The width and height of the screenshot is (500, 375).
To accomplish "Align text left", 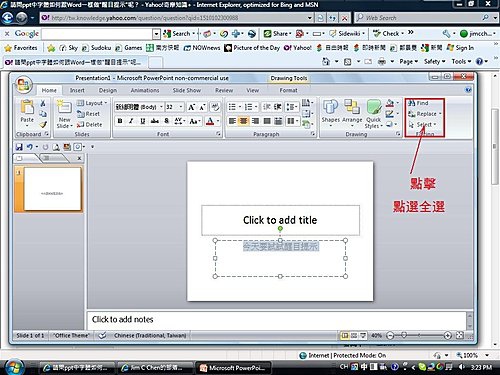I will click(x=232, y=121).
